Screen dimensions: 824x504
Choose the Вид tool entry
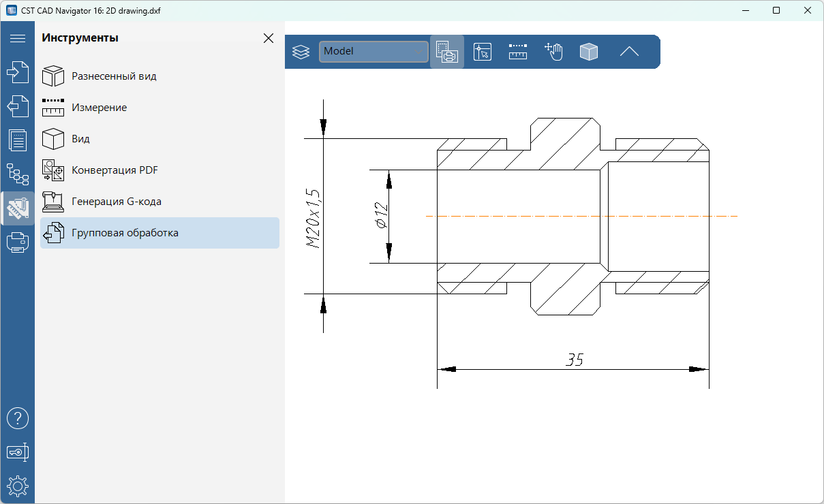pyautogui.click(x=159, y=139)
